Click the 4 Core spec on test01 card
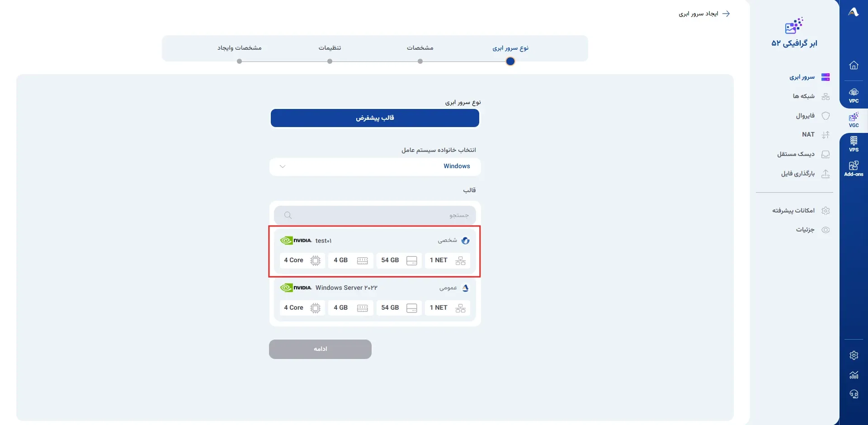 (x=302, y=260)
